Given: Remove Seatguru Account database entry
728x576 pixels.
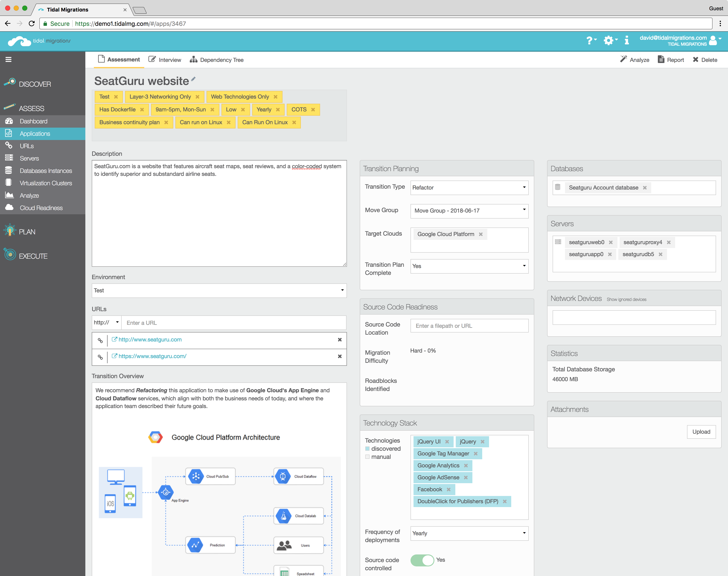Looking at the screenshot, I should click(x=644, y=188).
